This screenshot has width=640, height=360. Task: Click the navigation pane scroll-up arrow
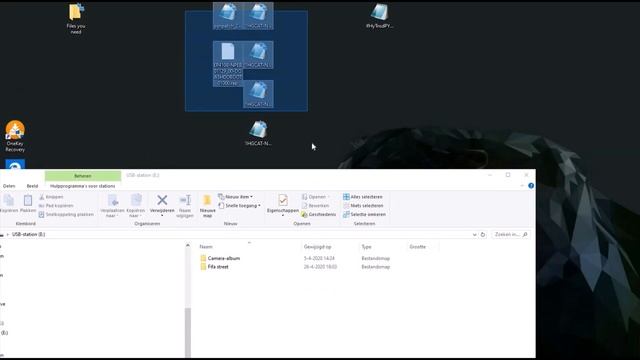[x=188, y=245]
